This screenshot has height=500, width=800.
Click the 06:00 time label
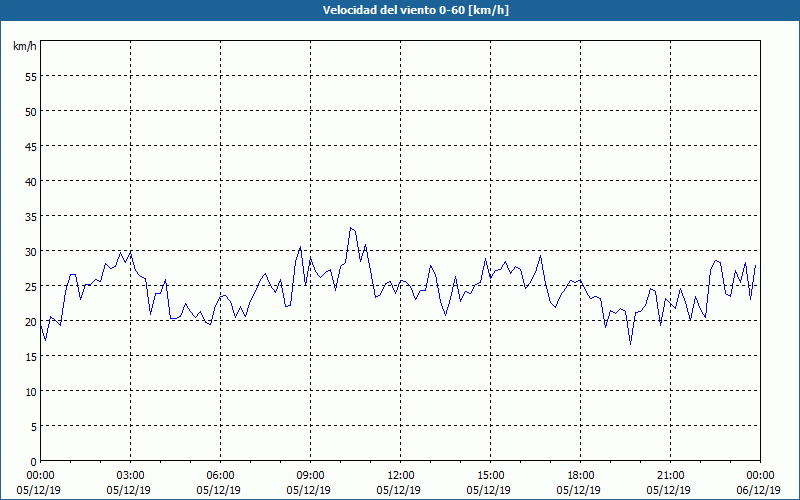(x=220, y=476)
